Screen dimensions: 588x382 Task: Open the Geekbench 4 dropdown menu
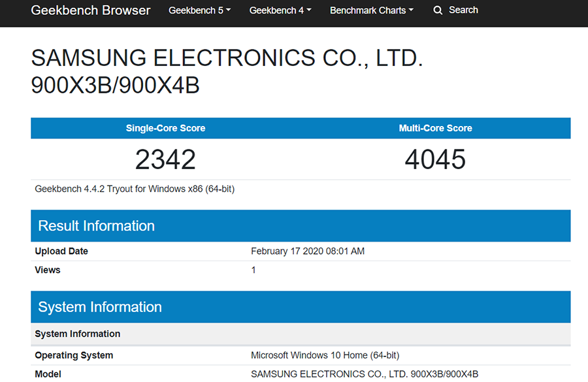point(280,10)
